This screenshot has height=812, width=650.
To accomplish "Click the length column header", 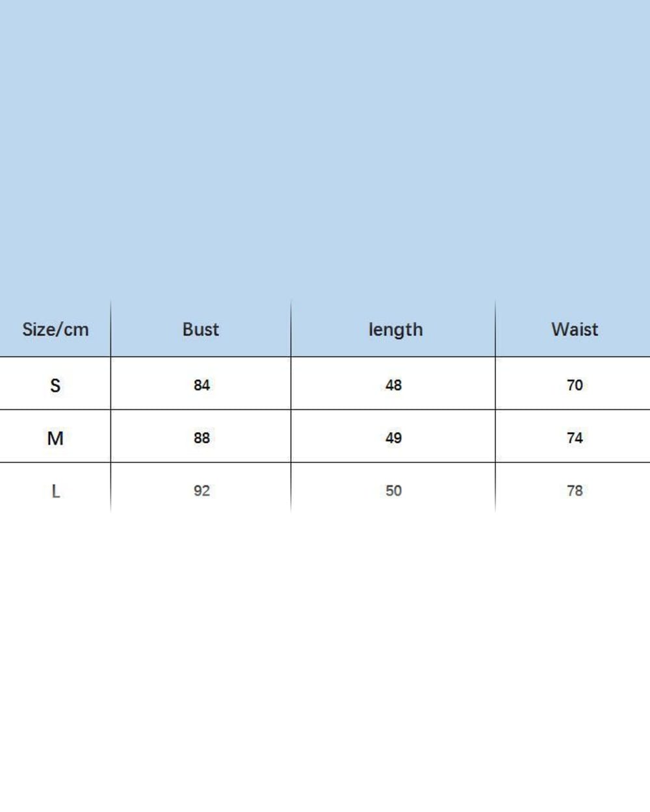I will 395,330.
